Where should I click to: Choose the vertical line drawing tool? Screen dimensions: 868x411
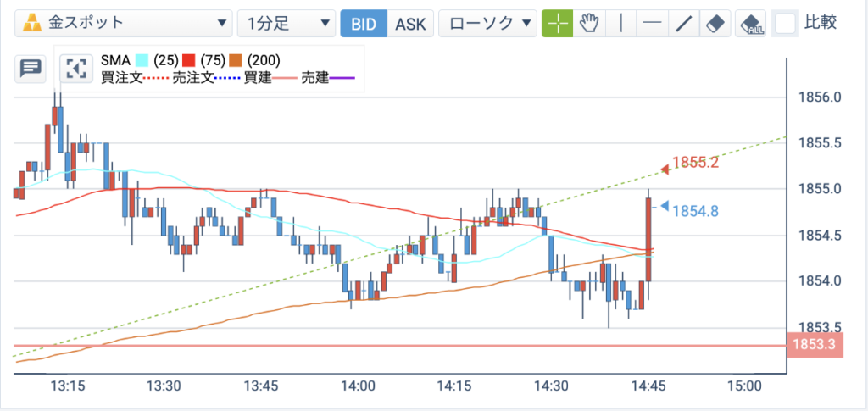tap(621, 24)
